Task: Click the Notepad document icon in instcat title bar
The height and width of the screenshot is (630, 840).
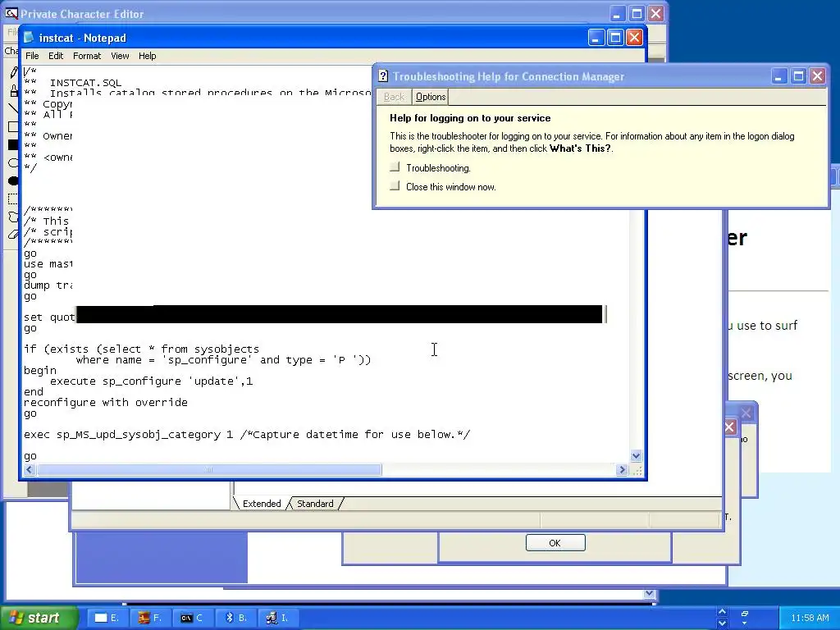Action: pyautogui.click(x=29, y=38)
